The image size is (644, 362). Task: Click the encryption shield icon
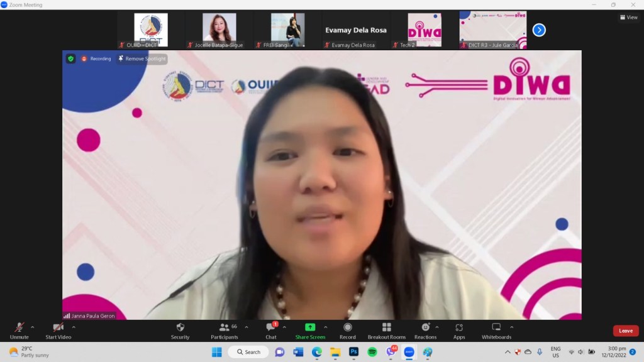point(71,58)
